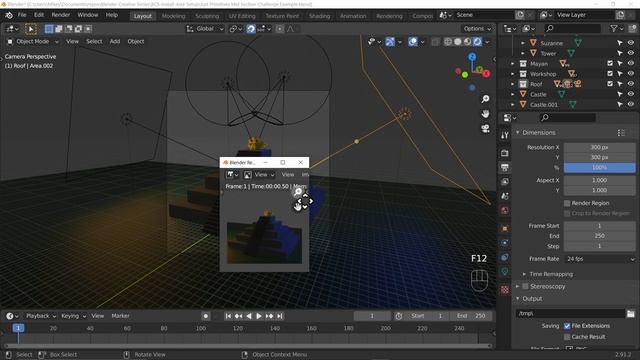Play the animation forward
This screenshot has width=640, height=360.
(x=259, y=316)
